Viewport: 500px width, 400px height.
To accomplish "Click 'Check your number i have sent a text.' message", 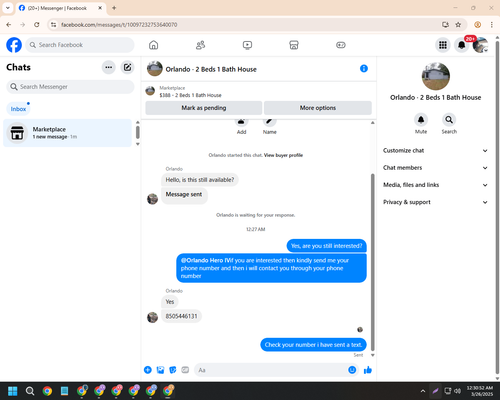I will click(x=313, y=345).
